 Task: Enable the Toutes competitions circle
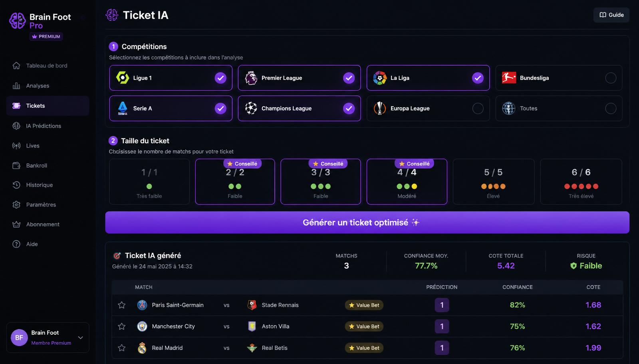[x=611, y=108]
